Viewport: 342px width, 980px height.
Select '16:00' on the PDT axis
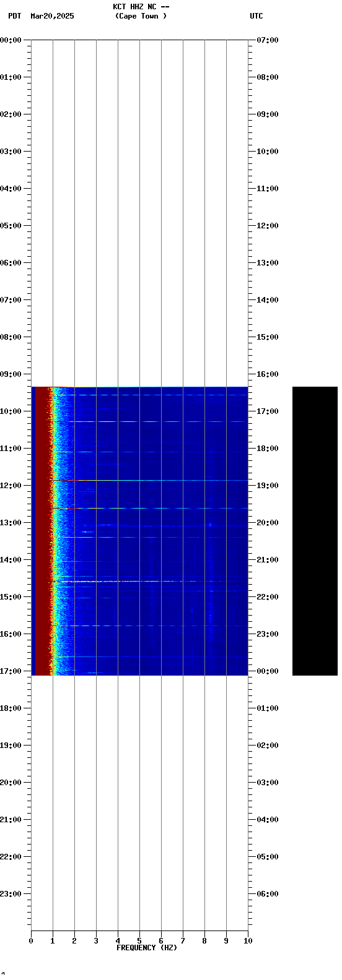pos(11,634)
